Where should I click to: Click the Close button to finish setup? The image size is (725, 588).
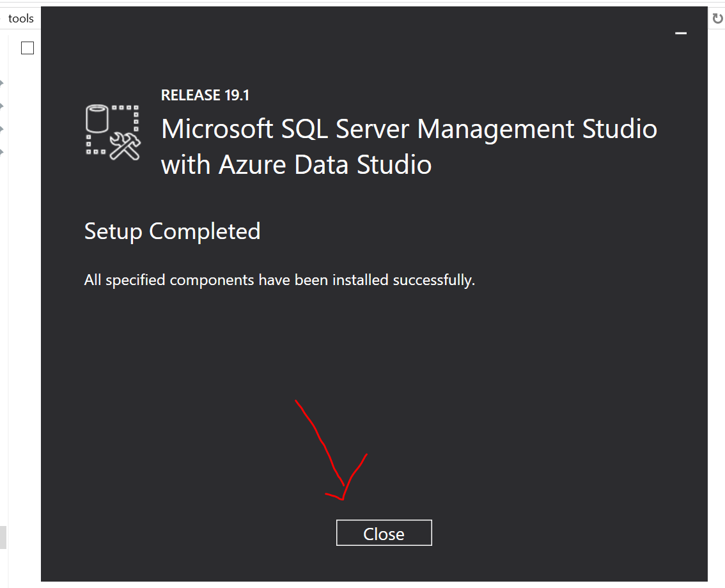pos(384,532)
